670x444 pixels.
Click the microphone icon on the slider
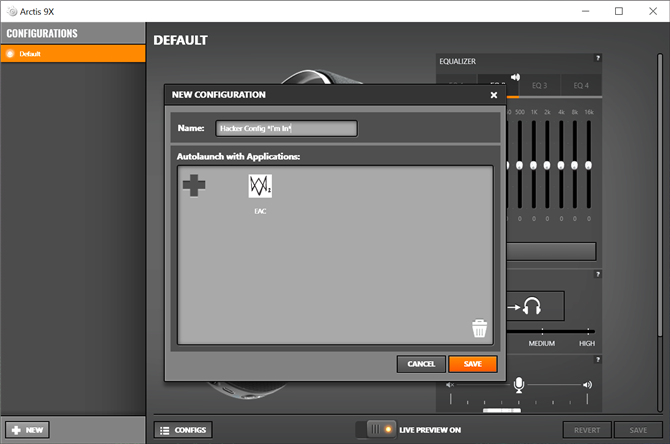(x=518, y=384)
